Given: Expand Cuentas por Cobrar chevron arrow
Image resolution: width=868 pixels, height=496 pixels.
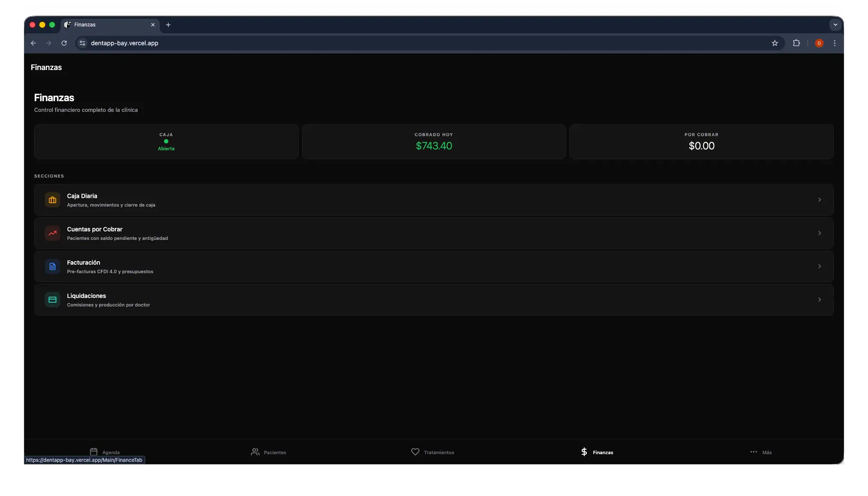Looking at the screenshot, I should click(819, 233).
